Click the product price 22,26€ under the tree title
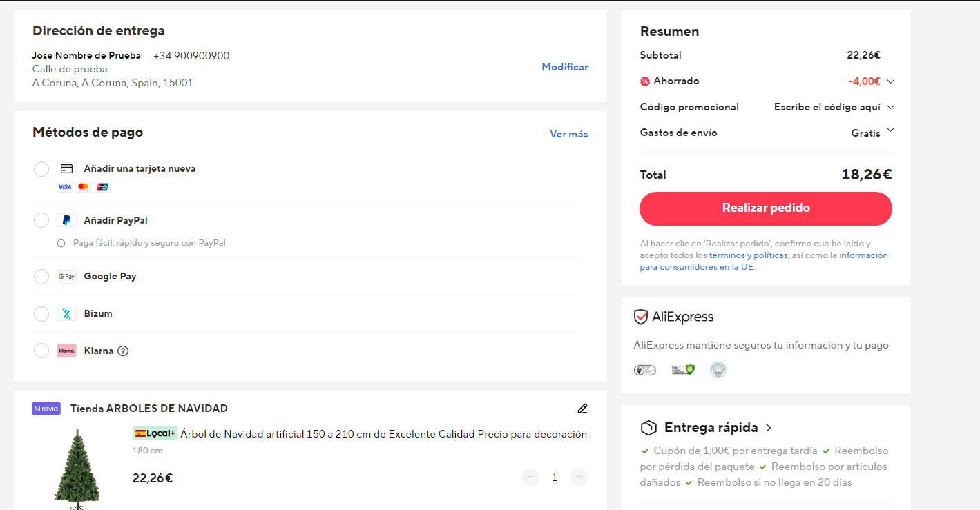980x510 pixels. 153,478
